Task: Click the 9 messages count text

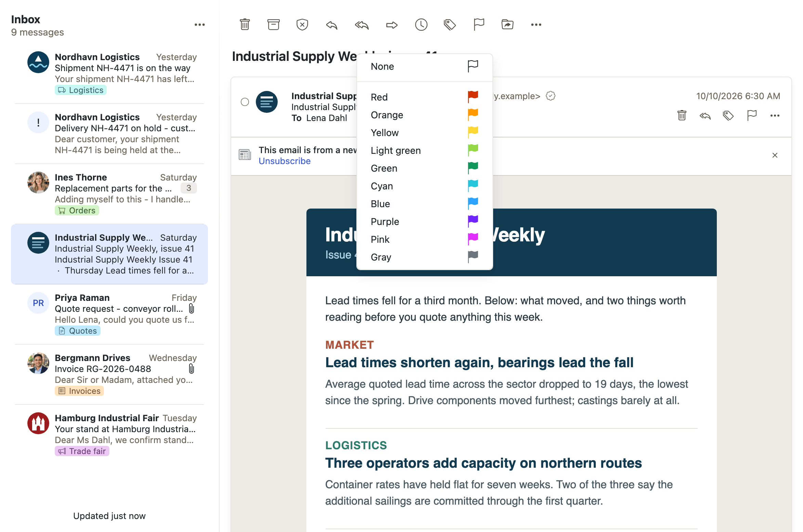Action: [38, 32]
